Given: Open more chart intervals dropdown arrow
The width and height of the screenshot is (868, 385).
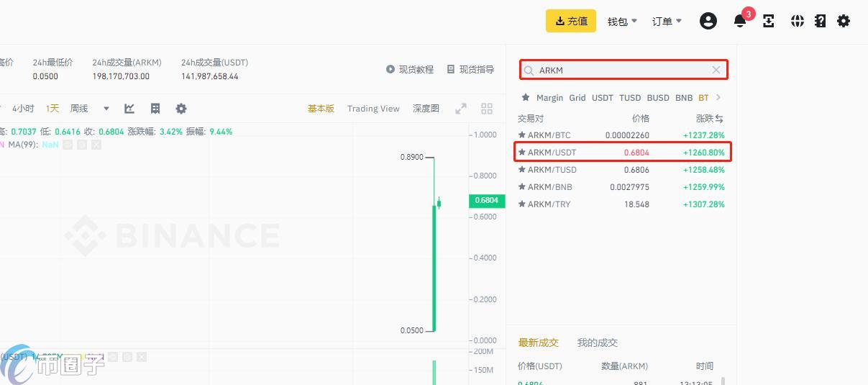Looking at the screenshot, I should [106, 109].
